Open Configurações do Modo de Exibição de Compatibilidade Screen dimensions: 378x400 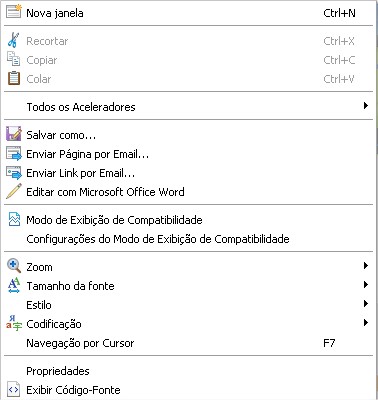pyautogui.click(x=189, y=239)
